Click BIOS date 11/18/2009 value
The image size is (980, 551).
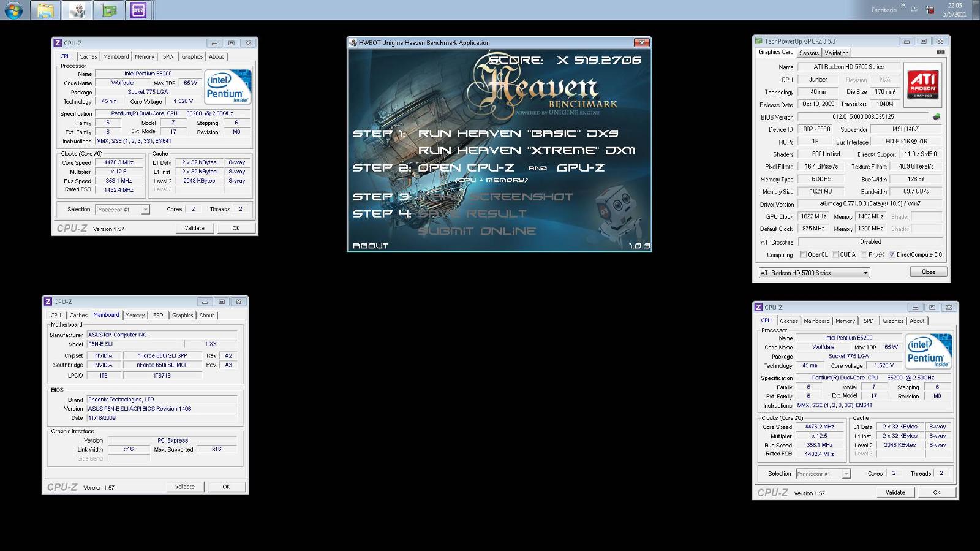[162, 418]
